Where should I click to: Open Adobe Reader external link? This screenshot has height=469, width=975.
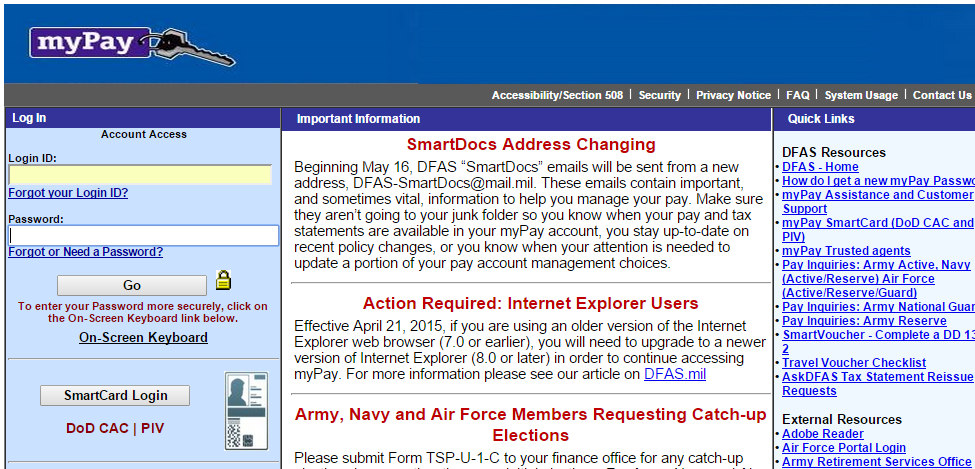tap(823, 434)
